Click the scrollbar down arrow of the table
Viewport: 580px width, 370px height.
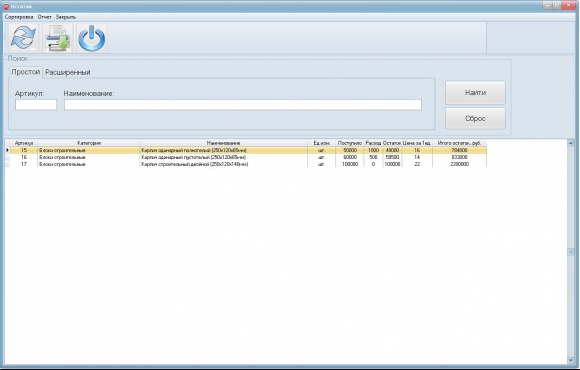pos(571,360)
